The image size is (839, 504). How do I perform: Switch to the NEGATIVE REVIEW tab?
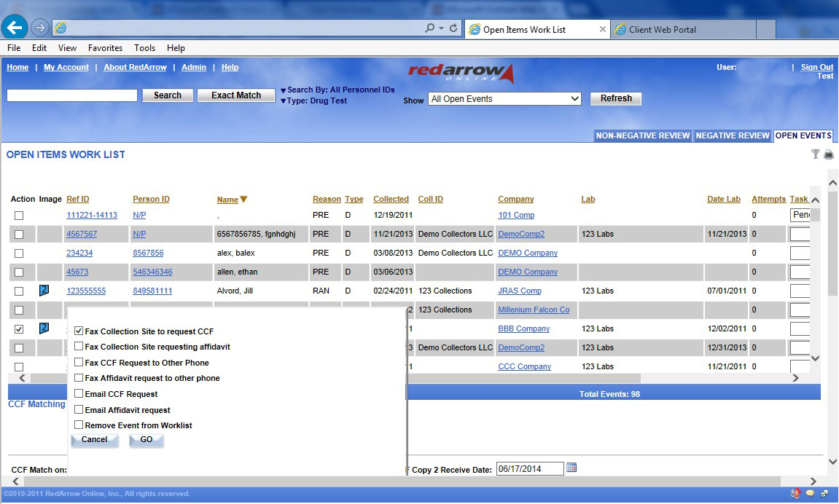tap(732, 135)
